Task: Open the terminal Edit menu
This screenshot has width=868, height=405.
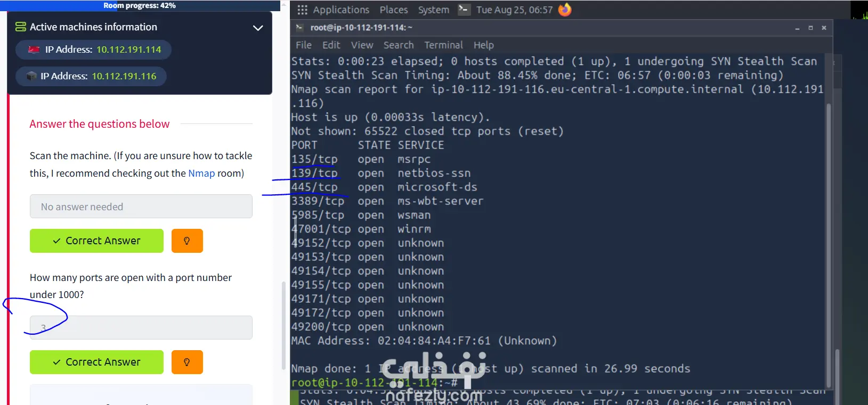Action: click(331, 45)
